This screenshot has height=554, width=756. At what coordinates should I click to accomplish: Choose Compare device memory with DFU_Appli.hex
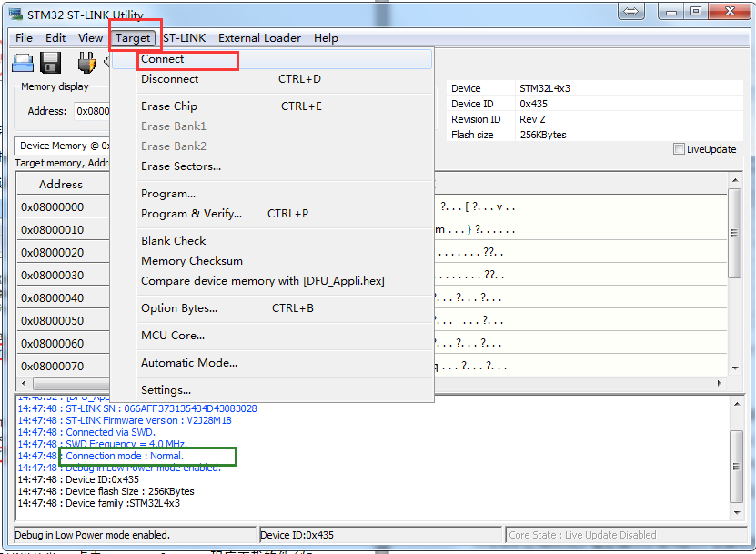point(272,280)
